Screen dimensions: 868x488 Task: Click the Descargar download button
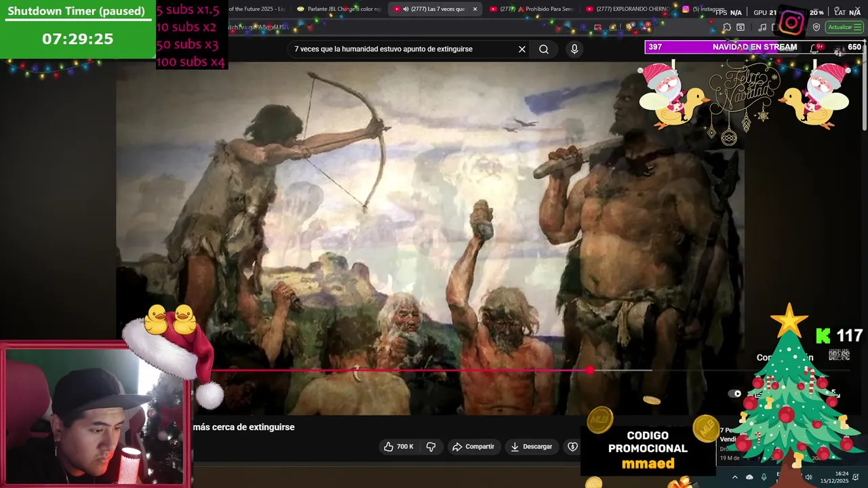pos(531,447)
